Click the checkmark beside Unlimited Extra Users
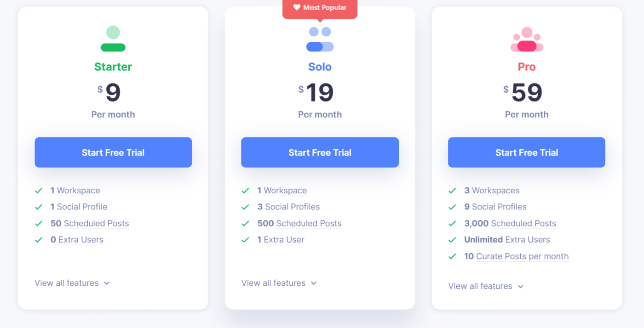Image resolution: width=644 pixels, height=328 pixels. point(452,240)
